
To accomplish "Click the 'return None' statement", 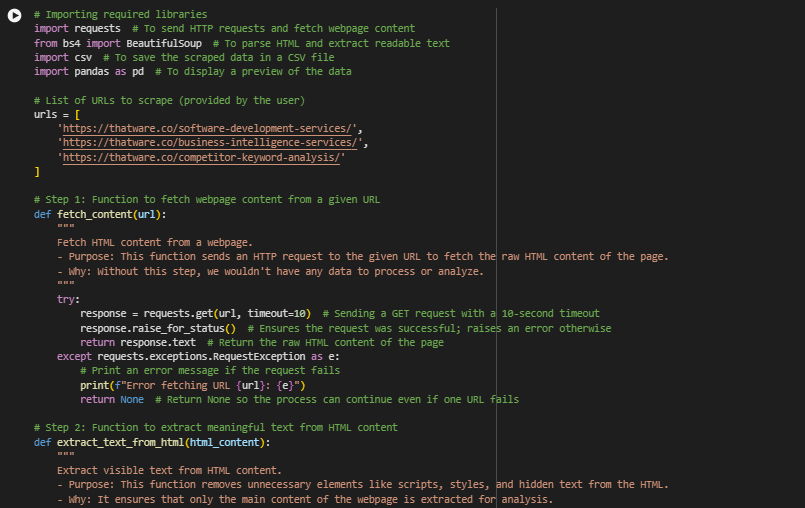I will [x=112, y=399].
